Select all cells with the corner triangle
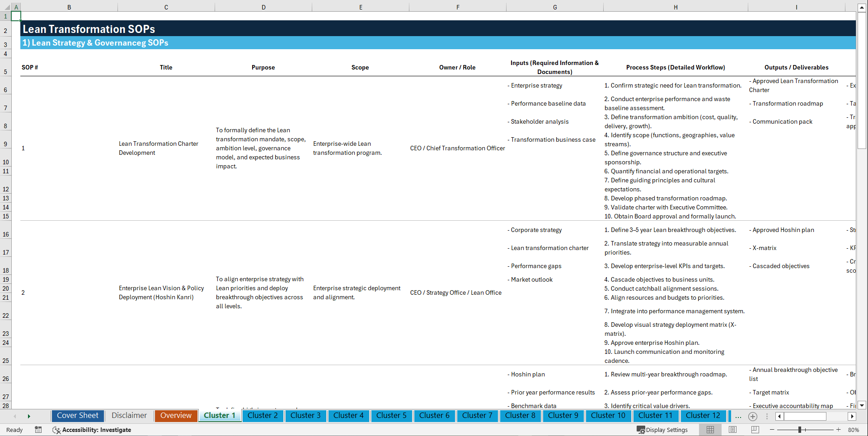 click(6, 7)
